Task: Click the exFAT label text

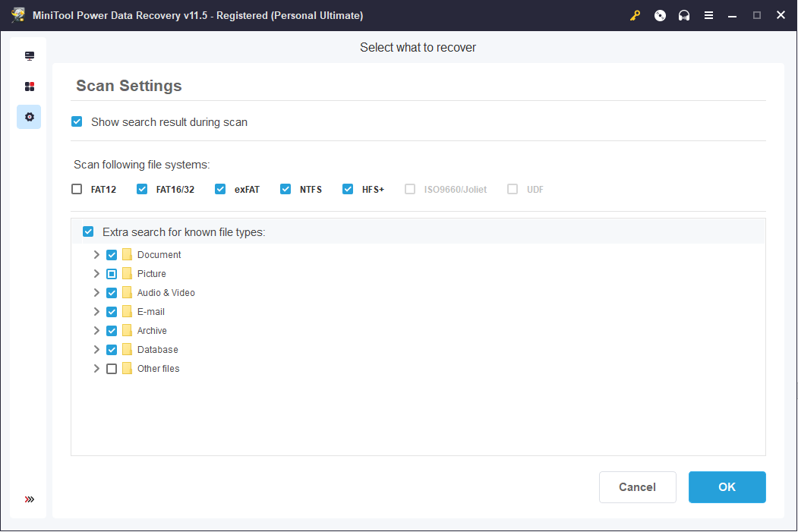Action: (247, 189)
